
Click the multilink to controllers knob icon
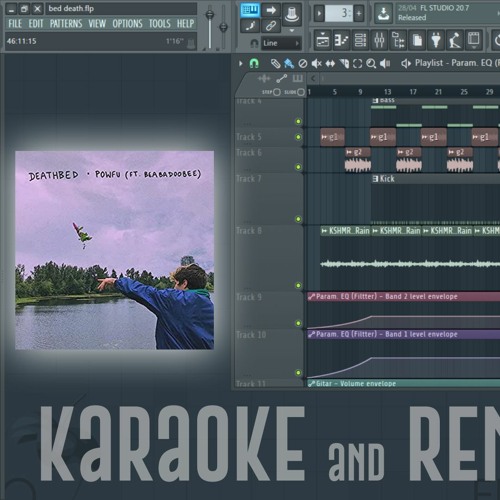click(292, 14)
